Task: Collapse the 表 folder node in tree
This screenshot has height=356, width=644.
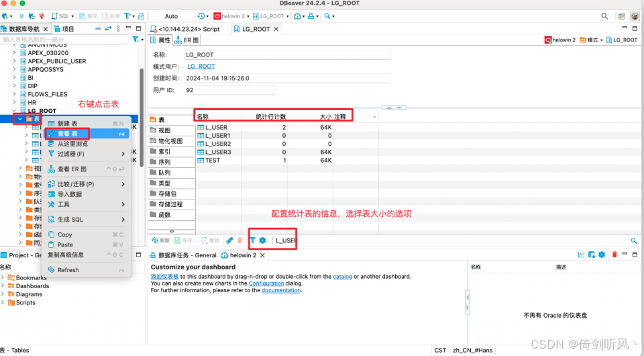Action: [x=19, y=119]
